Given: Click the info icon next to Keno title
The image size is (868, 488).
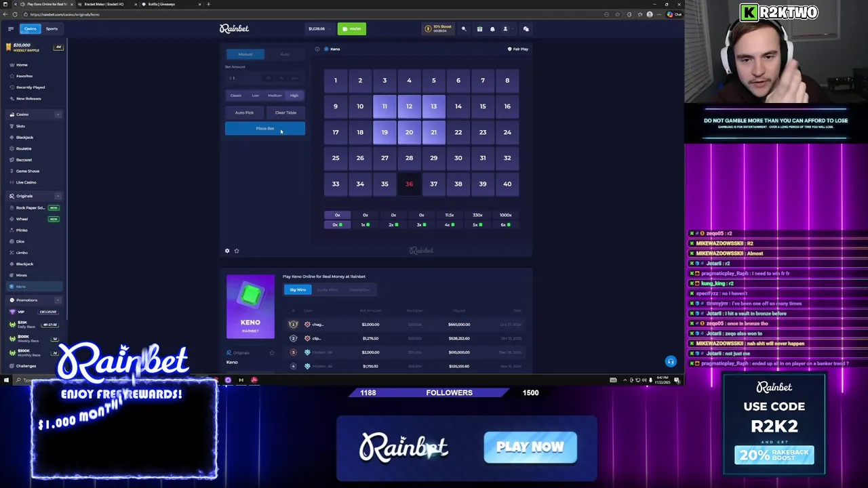Looking at the screenshot, I should pyautogui.click(x=317, y=49).
